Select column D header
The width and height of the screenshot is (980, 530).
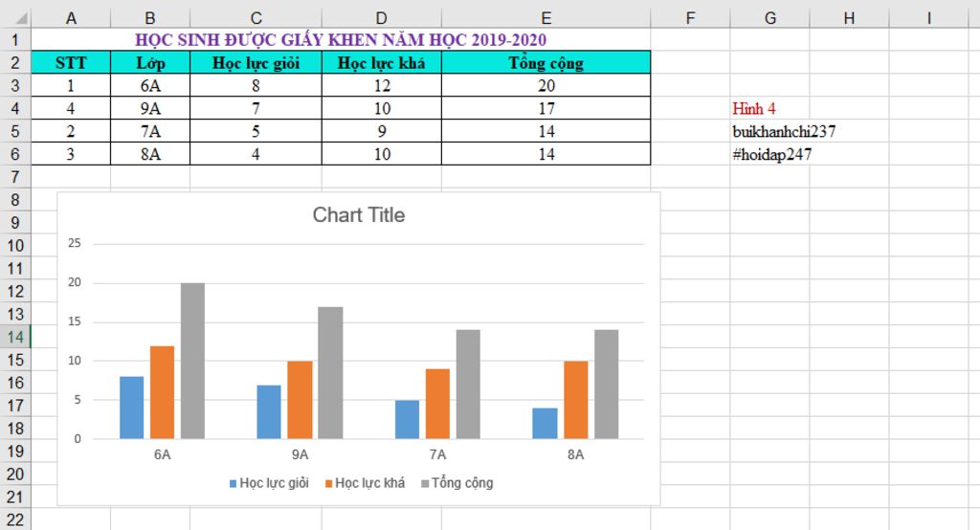(x=381, y=18)
